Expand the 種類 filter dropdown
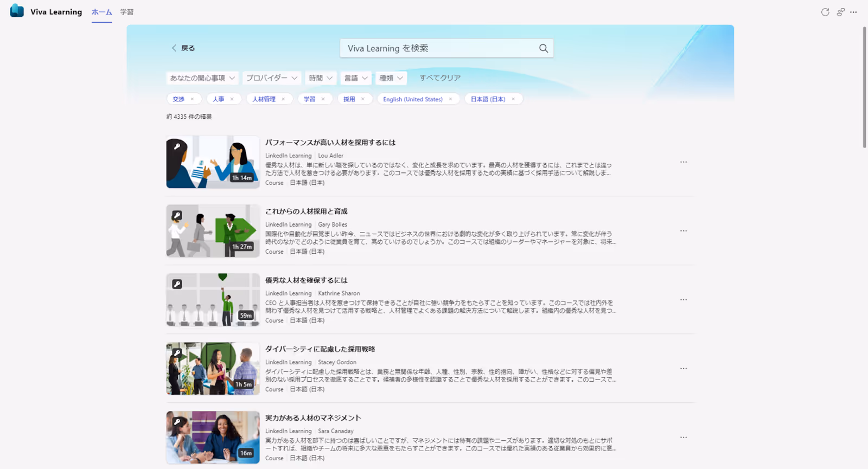Viewport: 868px width, 469px height. click(391, 78)
